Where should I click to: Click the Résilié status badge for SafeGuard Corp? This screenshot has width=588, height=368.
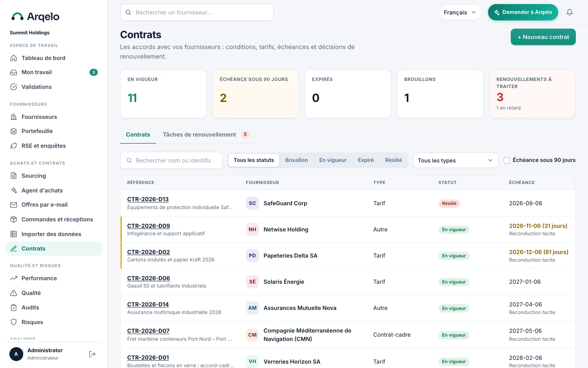[449, 203]
